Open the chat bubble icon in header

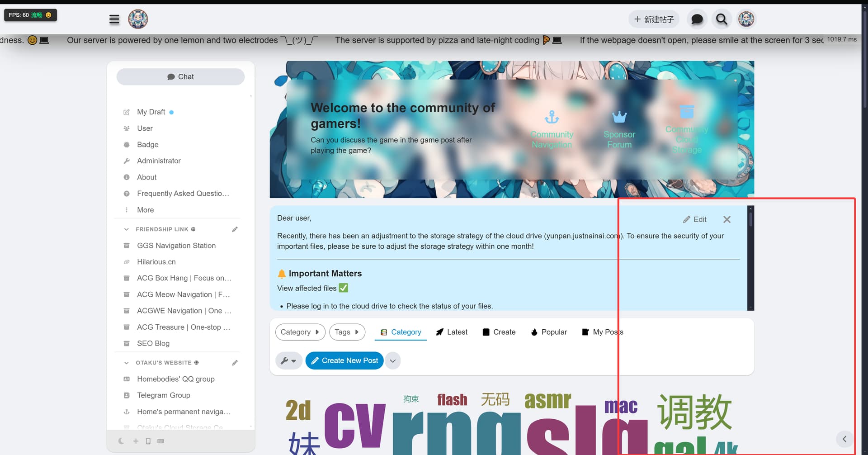click(x=697, y=19)
